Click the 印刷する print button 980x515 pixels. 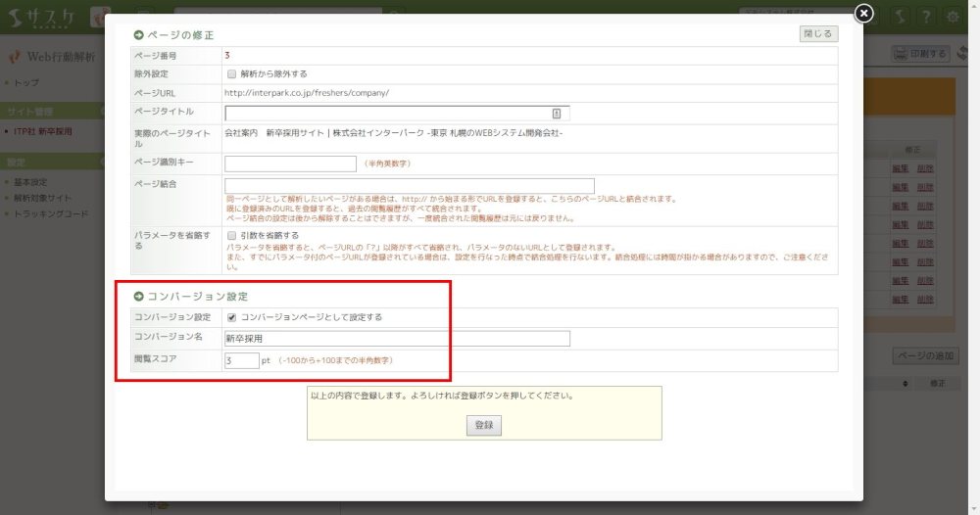(921, 54)
